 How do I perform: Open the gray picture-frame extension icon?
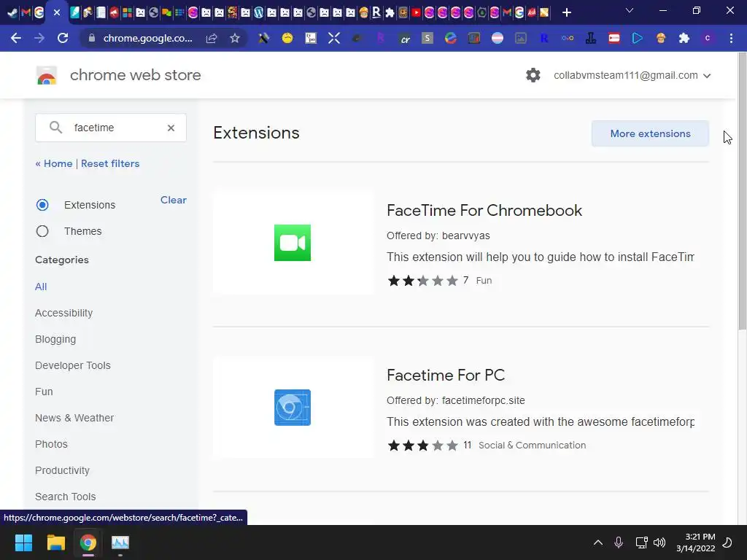click(x=521, y=38)
